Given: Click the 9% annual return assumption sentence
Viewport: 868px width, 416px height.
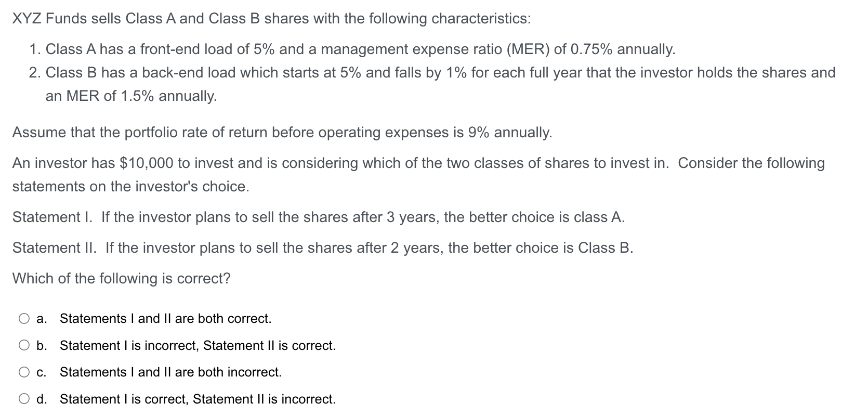Looking at the screenshot, I should (282, 132).
